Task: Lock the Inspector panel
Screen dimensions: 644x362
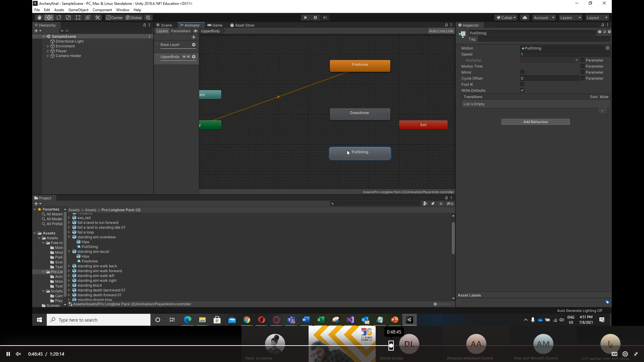Action: [602, 25]
